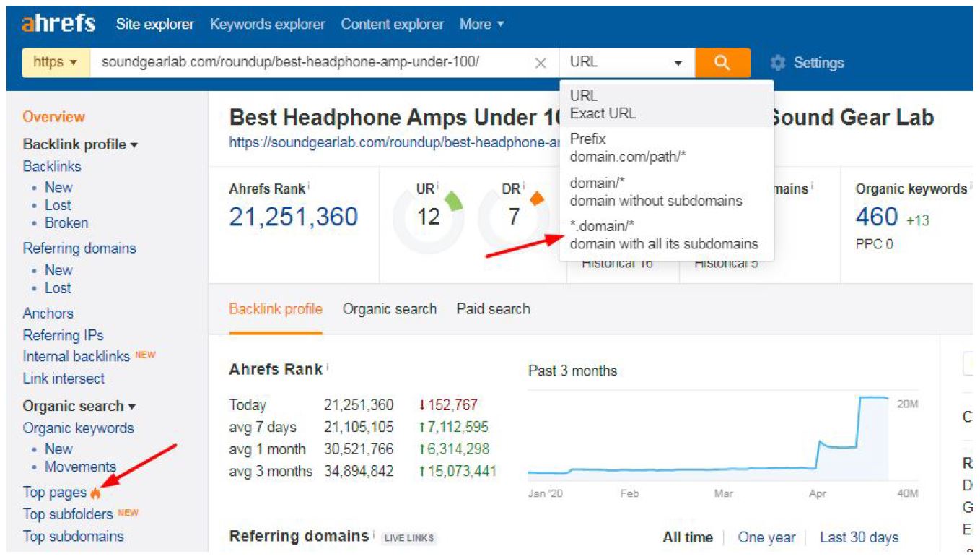
Task: Filter referring domains by Last 30 days
Action: point(859,537)
